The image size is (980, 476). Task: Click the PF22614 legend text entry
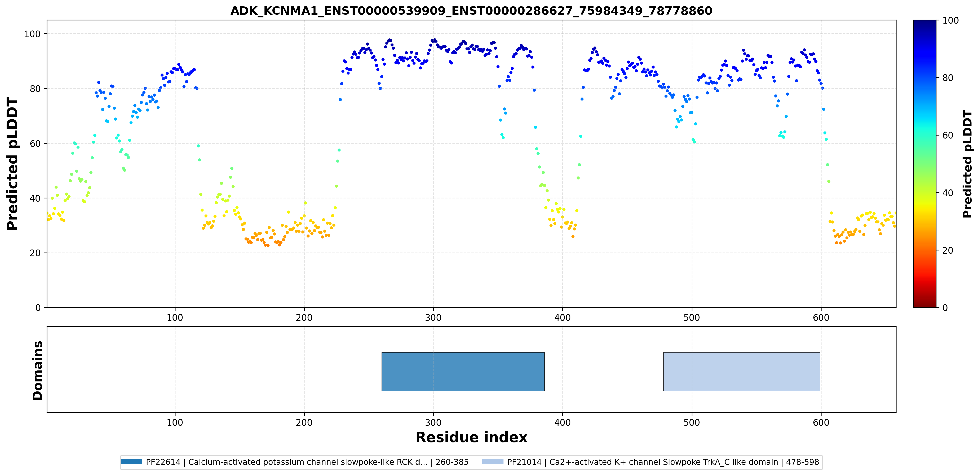(x=307, y=462)
